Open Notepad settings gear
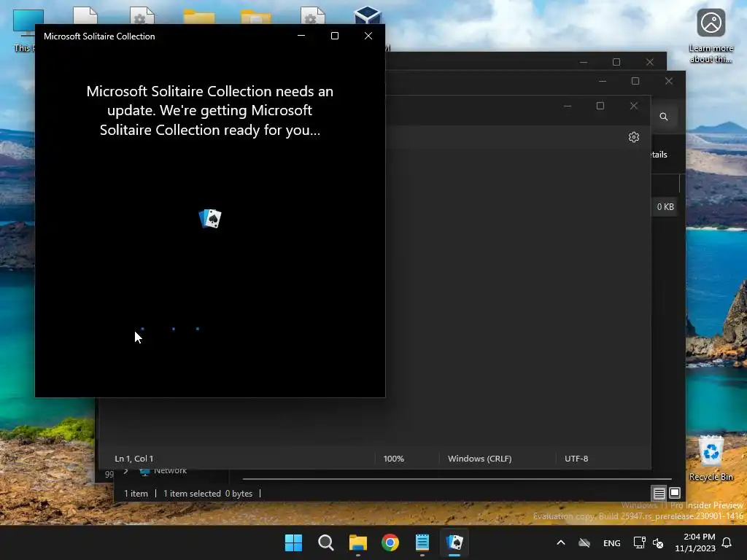 [634, 137]
